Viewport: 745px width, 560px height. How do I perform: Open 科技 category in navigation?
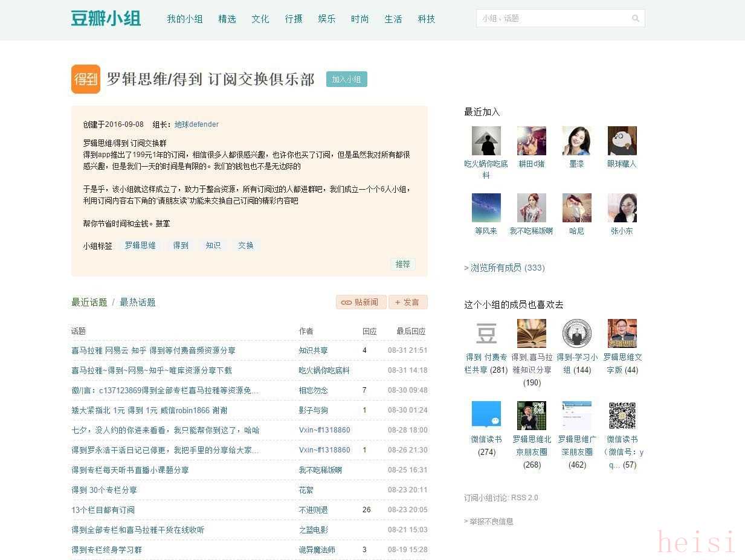point(427,19)
